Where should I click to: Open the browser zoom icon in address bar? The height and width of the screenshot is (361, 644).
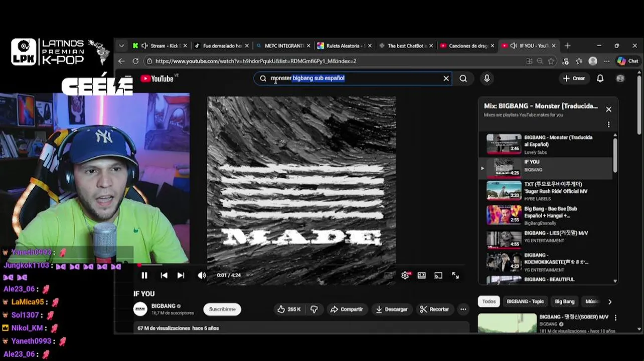(x=540, y=61)
